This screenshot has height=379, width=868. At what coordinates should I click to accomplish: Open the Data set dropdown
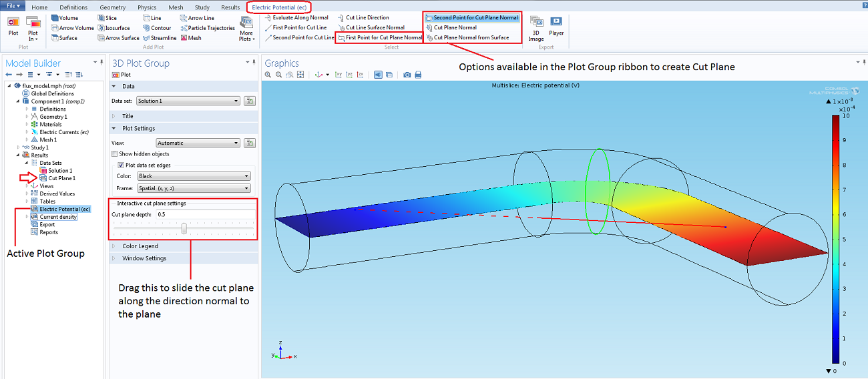(188, 101)
